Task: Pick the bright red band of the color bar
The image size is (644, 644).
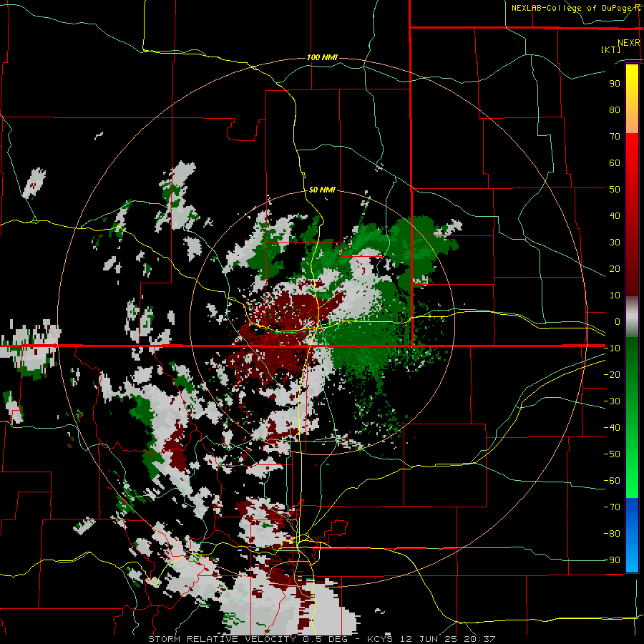Action: 632,166
